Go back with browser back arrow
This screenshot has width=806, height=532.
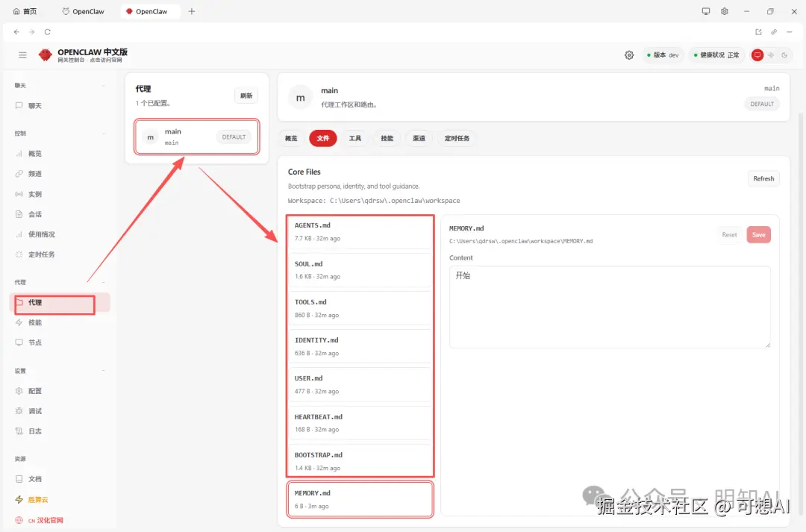tap(16, 32)
